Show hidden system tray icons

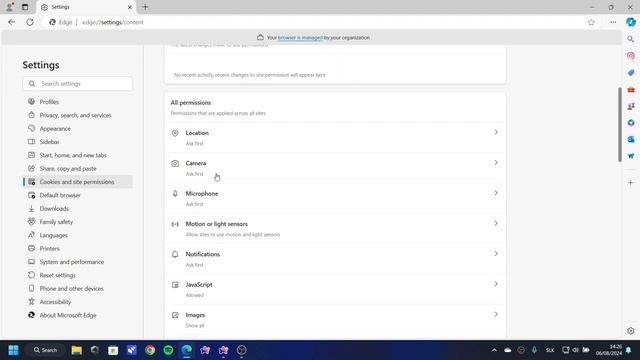(x=494, y=350)
